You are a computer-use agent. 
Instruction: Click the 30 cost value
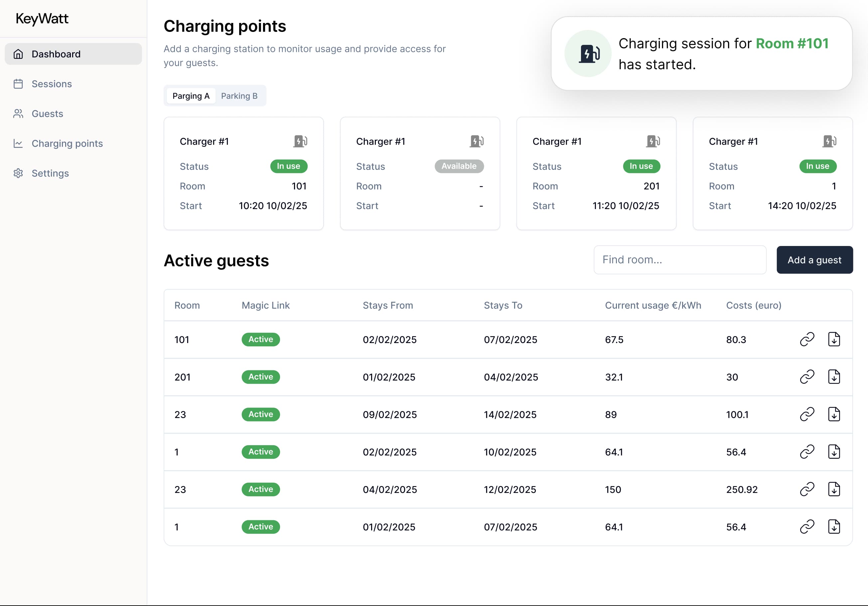point(732,377)
